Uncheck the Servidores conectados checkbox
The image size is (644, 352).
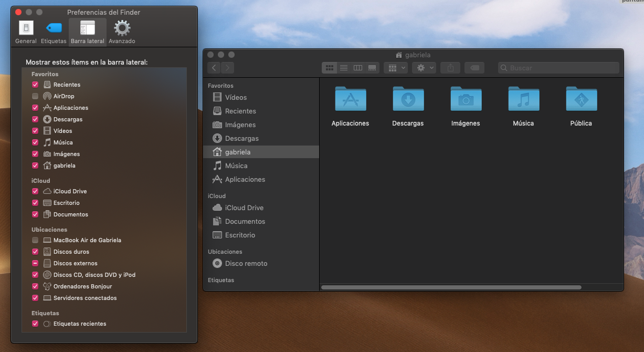[x=35, y=298]
